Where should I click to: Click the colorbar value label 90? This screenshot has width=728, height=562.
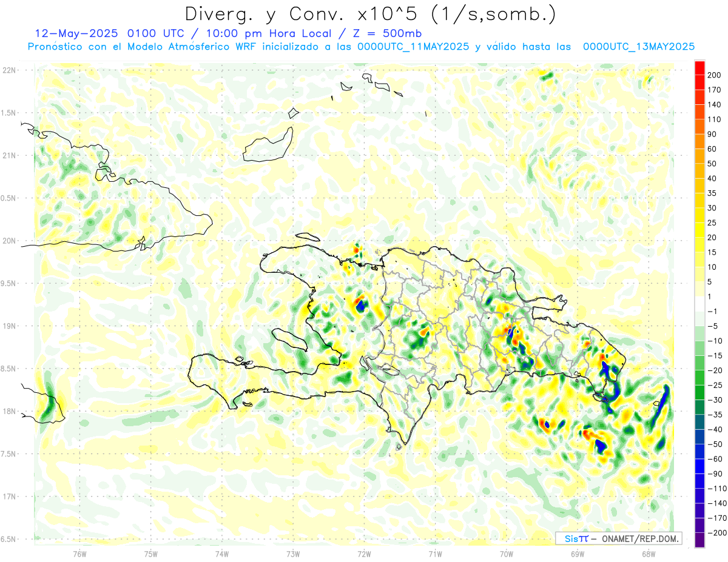click(712, 134)
